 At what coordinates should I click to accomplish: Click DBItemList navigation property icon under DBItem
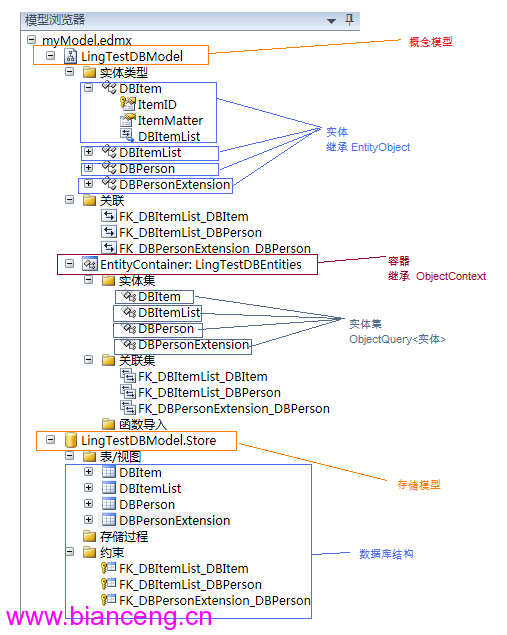(x=127, y=136)
